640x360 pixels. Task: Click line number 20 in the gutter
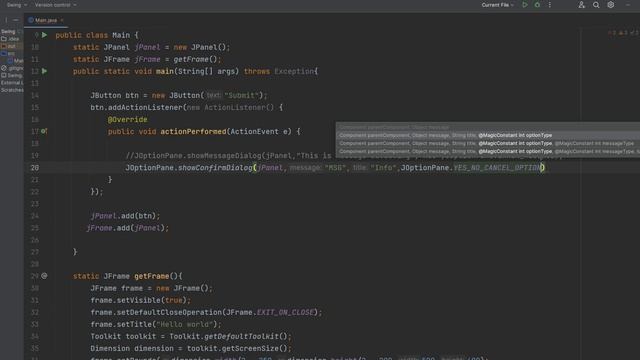(35, 168)
